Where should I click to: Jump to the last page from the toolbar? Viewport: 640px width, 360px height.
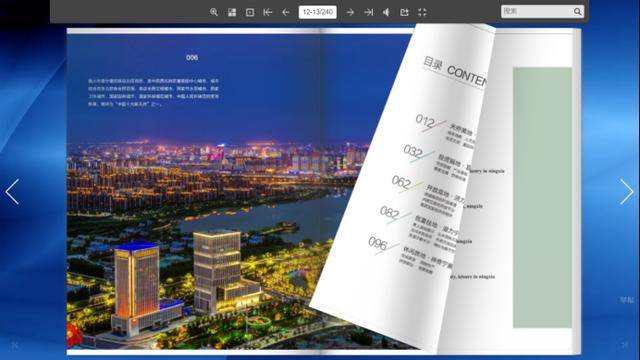click(368, 12)
